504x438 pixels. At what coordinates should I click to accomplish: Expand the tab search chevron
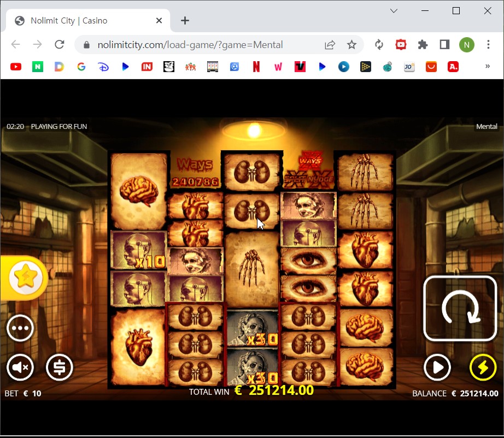394,11
